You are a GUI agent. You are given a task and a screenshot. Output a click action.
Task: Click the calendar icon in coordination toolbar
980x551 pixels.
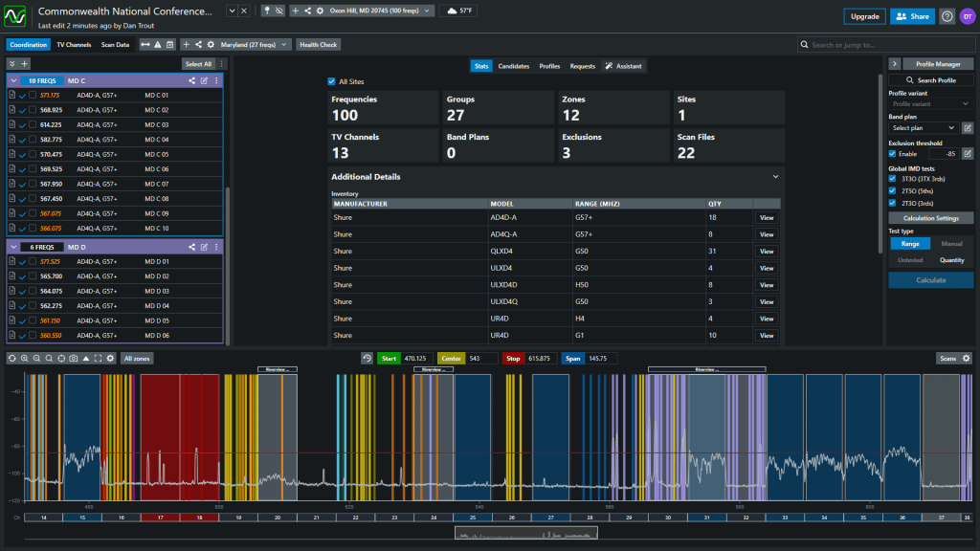(x=169, y=44)
